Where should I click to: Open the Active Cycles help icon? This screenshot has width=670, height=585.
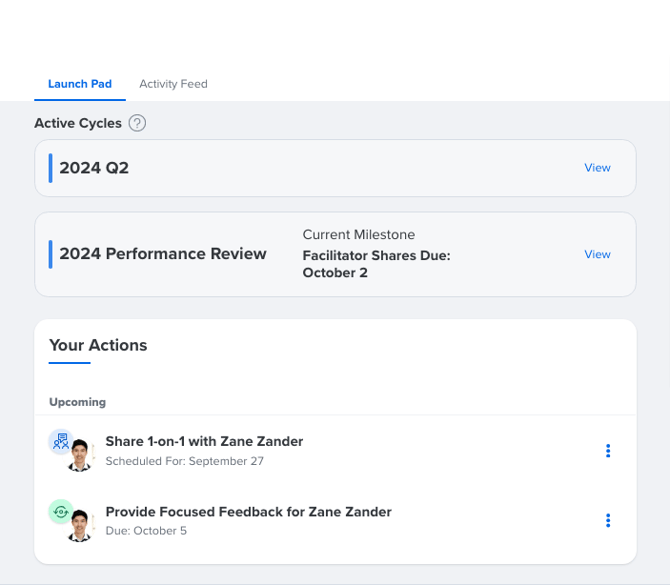click(137, 123)
